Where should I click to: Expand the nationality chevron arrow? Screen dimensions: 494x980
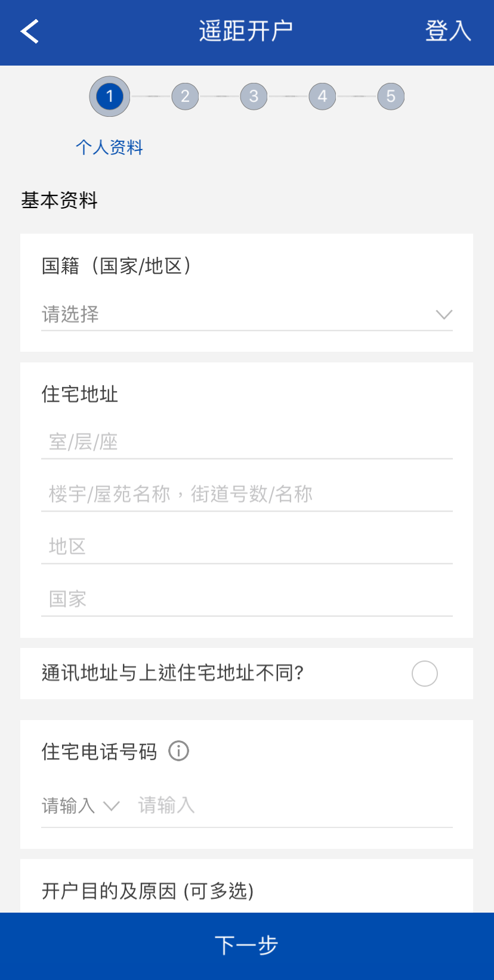pos(444,314)
